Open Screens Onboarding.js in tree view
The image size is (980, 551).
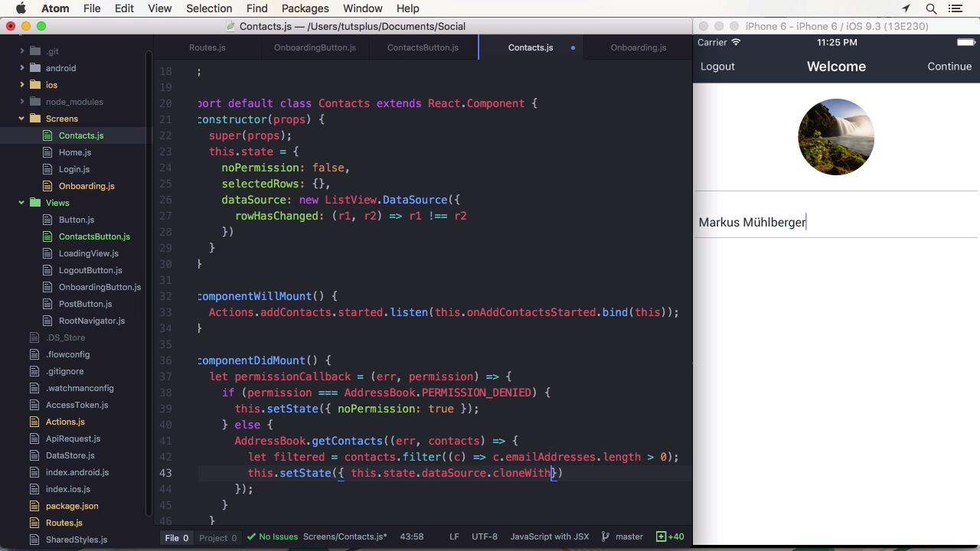coord(87,186)
